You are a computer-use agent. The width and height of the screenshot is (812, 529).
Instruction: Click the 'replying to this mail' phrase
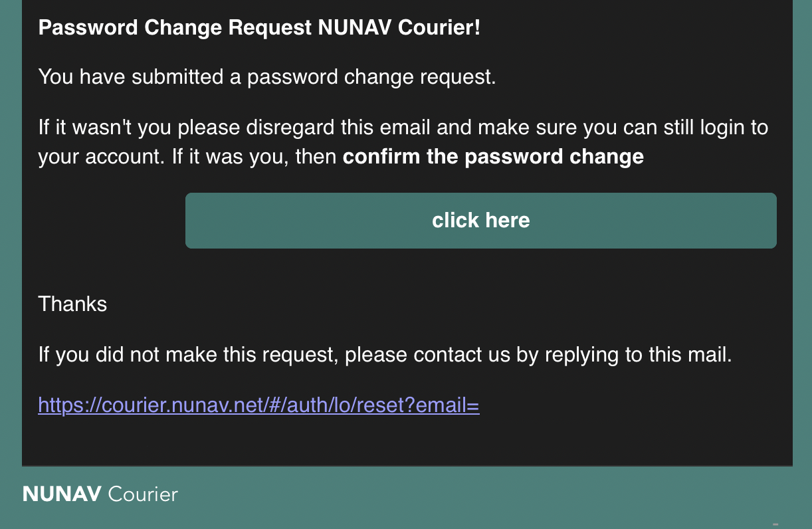point(638,355)
